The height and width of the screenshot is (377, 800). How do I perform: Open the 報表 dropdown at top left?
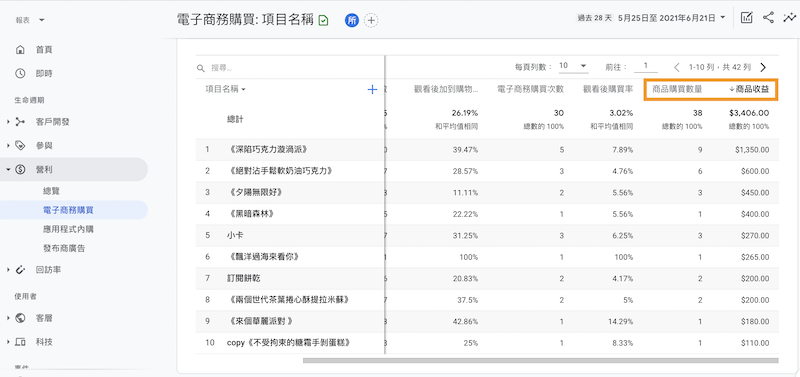tap(30, 20)
